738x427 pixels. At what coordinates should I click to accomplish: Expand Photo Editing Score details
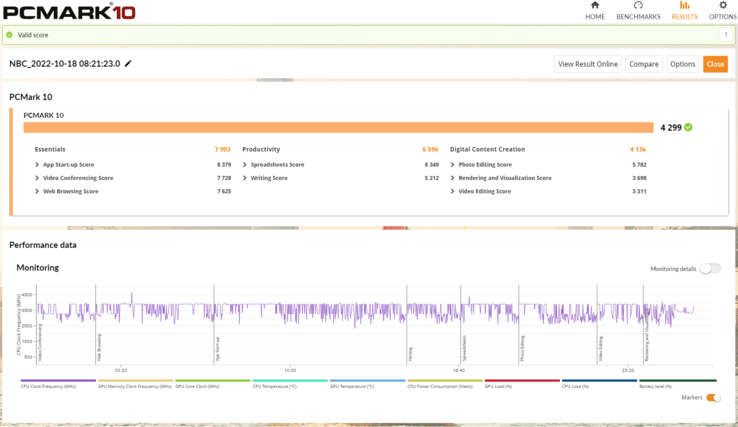pos(452,165)
